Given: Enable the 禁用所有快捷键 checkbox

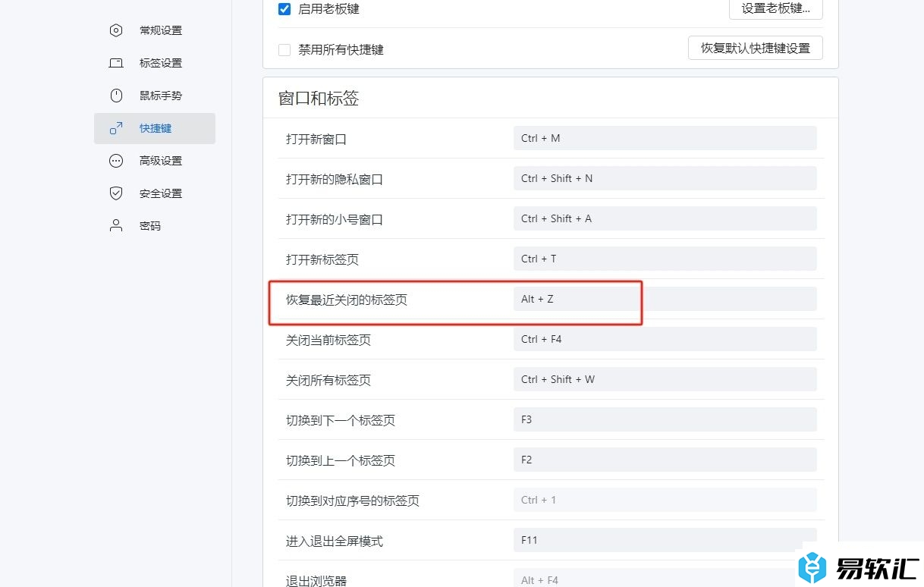Looking at the screenshot, I should point(284,50).
